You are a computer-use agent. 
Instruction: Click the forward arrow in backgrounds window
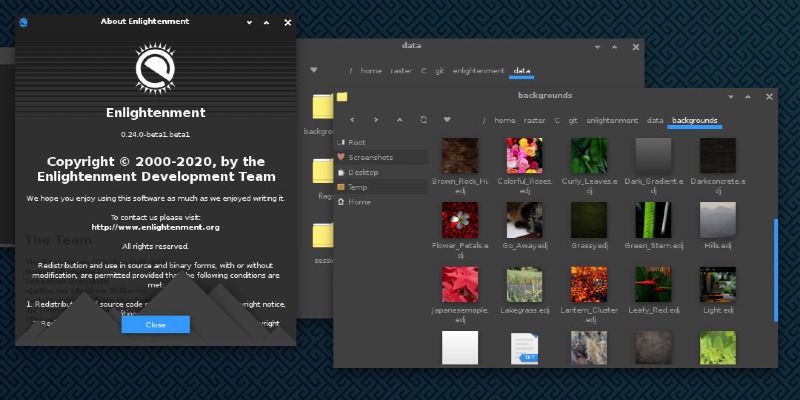375,120
